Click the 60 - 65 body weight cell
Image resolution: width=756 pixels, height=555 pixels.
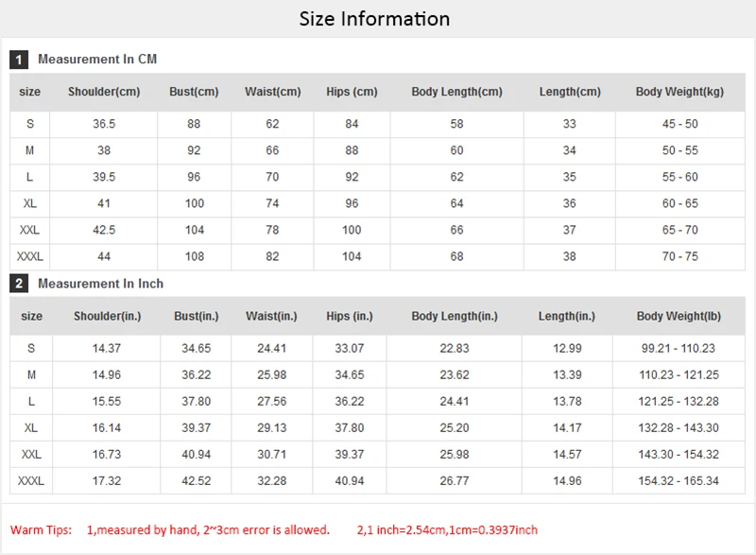[x=679, y=203]
